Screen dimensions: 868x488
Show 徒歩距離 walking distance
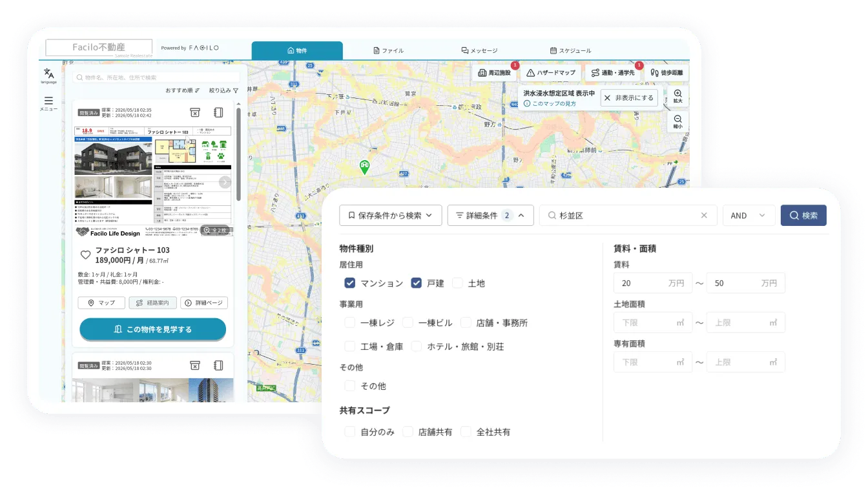(666, 73)
